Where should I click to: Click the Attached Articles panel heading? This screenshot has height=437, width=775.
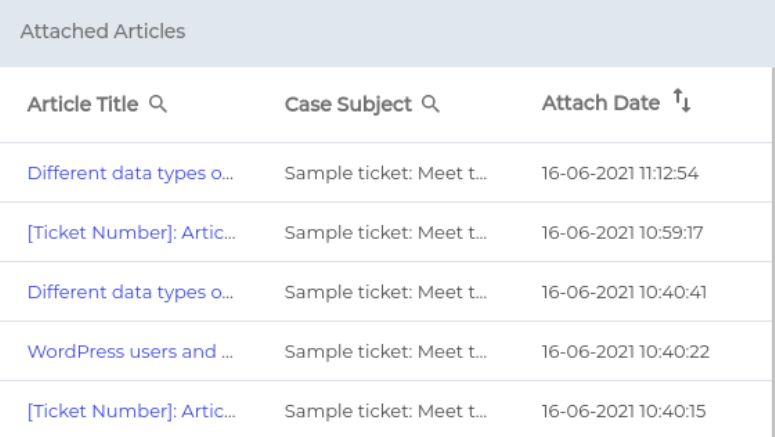coord(103,32)
